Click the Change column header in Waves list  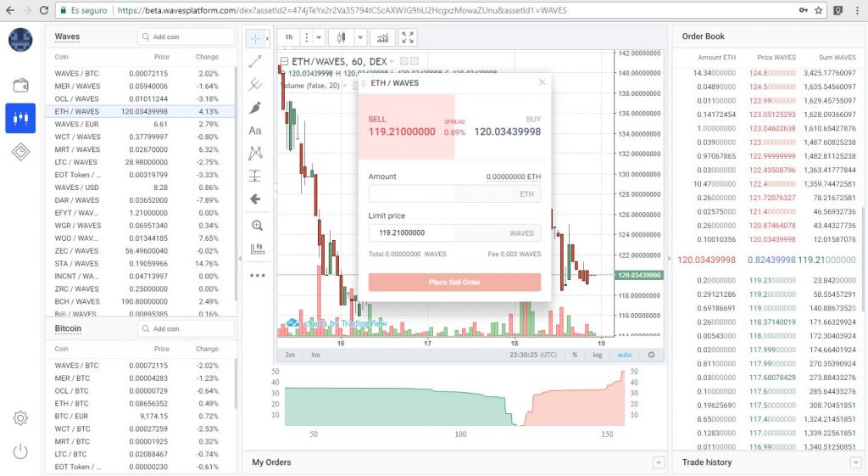tap(207, 57)
